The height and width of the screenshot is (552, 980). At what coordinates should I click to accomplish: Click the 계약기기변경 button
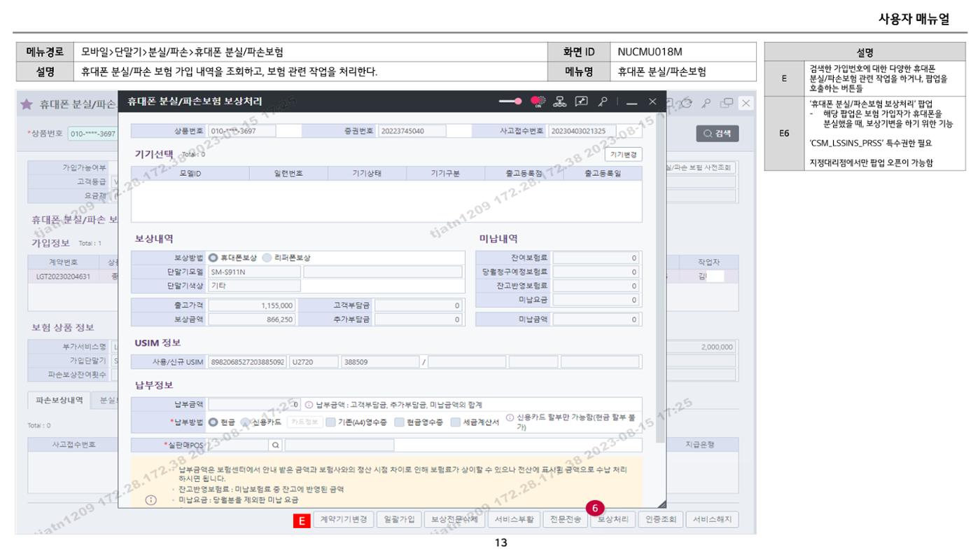coord(343,520)
